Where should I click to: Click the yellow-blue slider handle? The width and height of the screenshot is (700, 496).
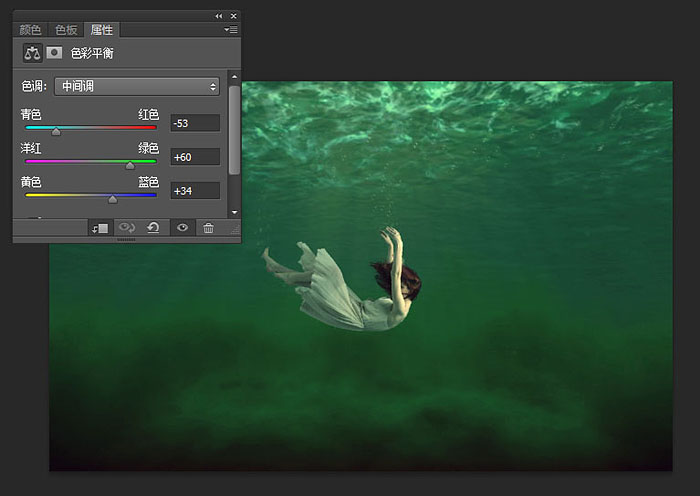click(113, 199)
